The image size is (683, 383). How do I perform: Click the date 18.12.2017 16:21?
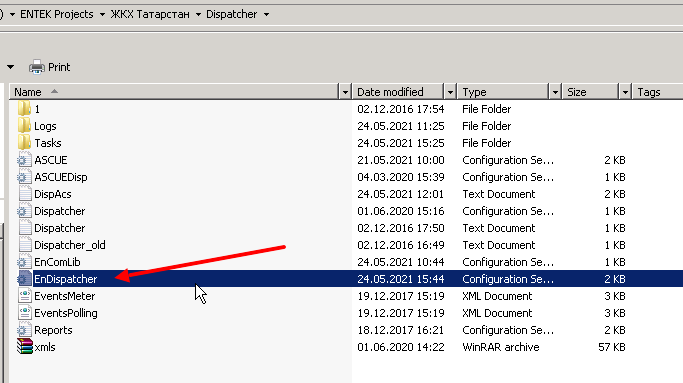click(x=401, y=330)
